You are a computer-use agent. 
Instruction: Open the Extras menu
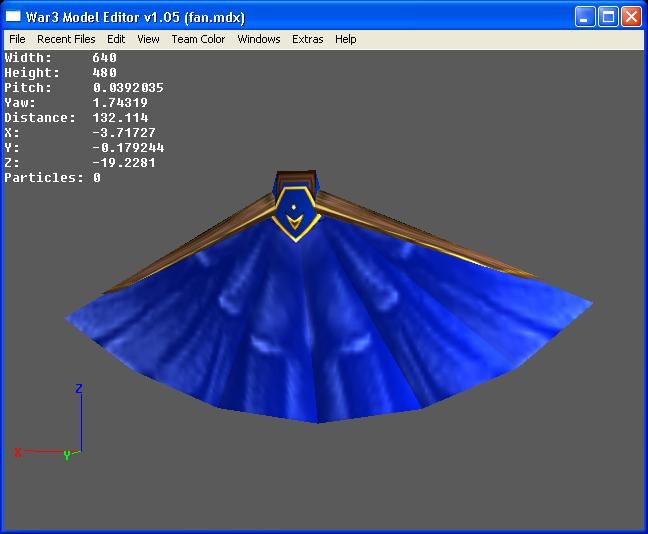pos(307,39)
